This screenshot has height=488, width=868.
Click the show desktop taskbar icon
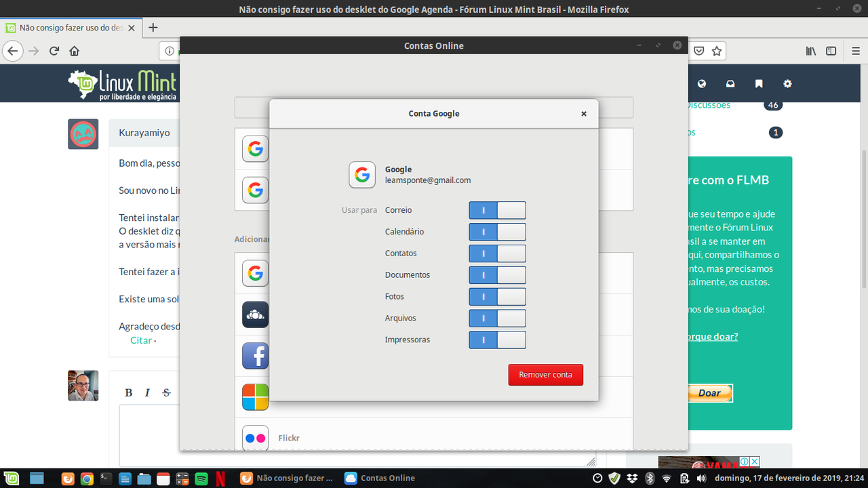tap(37, 478)
